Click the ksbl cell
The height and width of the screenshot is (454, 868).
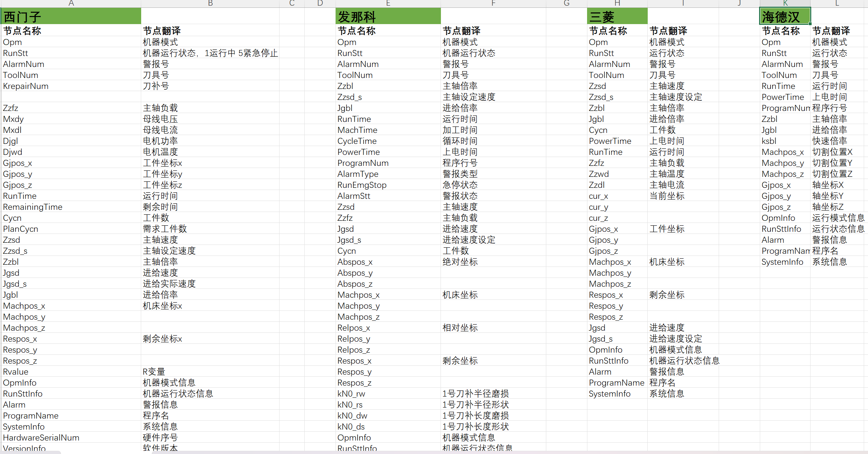pos(769,141)
